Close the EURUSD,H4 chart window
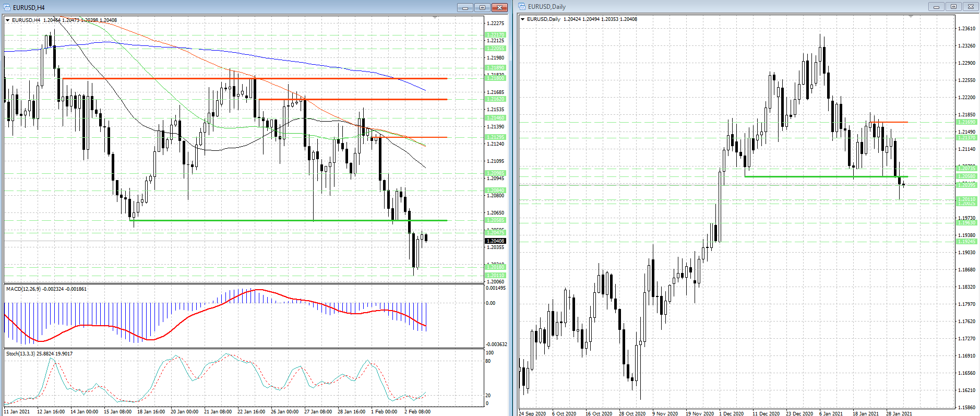 (x=499, y=7)
